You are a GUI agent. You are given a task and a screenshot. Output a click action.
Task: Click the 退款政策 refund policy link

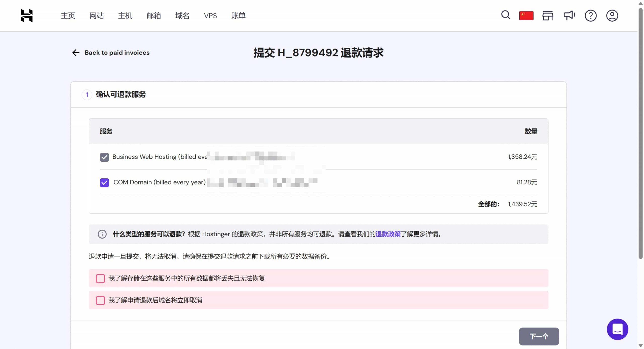click(x=388, y=234)
